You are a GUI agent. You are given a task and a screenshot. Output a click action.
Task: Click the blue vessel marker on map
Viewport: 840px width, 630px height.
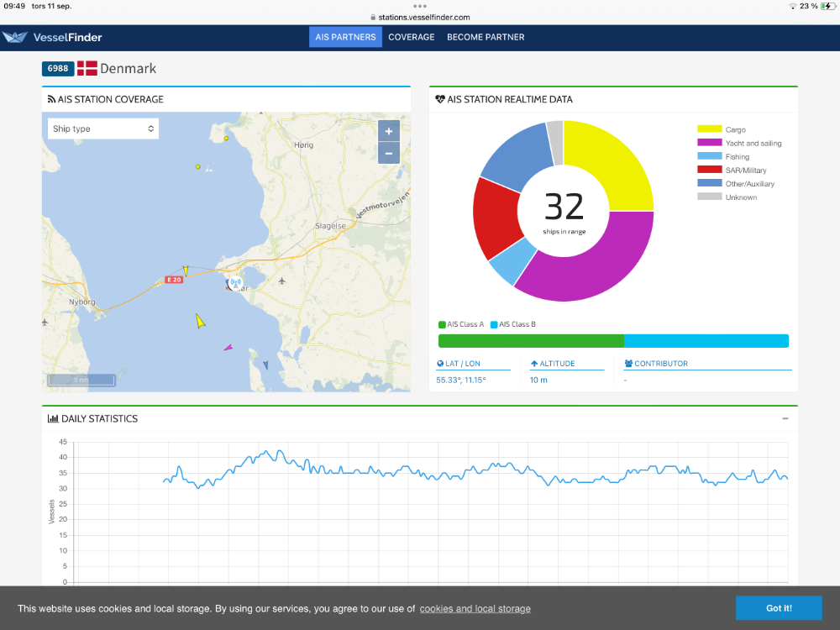click(x=265, y=365)
